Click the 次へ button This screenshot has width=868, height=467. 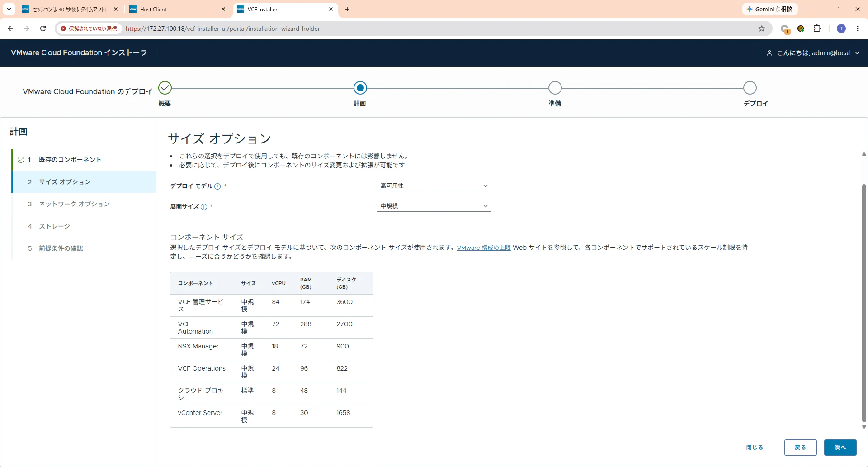pos(840,448)
